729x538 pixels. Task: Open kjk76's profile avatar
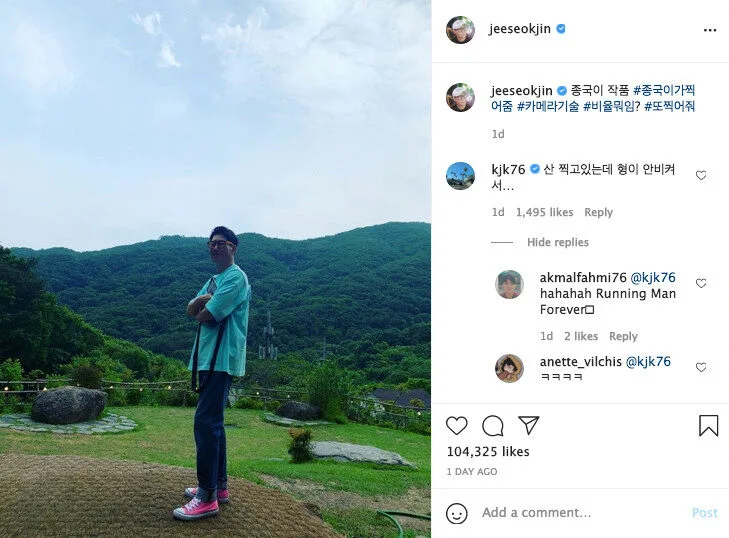(x=460, y=176)
